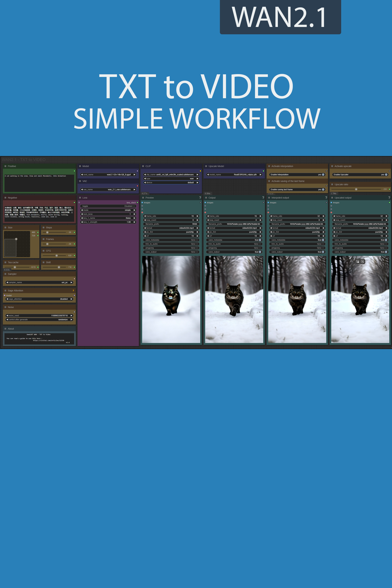Click the help question mark on Interpoled output

pos(326,198)
